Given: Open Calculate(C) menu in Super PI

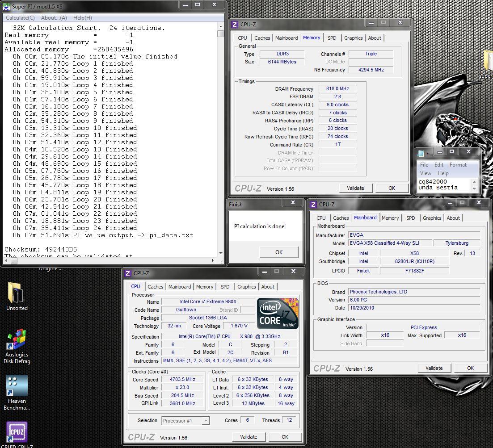Looking at the screenshot, I should pyautogui.click(x=20, y=18).
